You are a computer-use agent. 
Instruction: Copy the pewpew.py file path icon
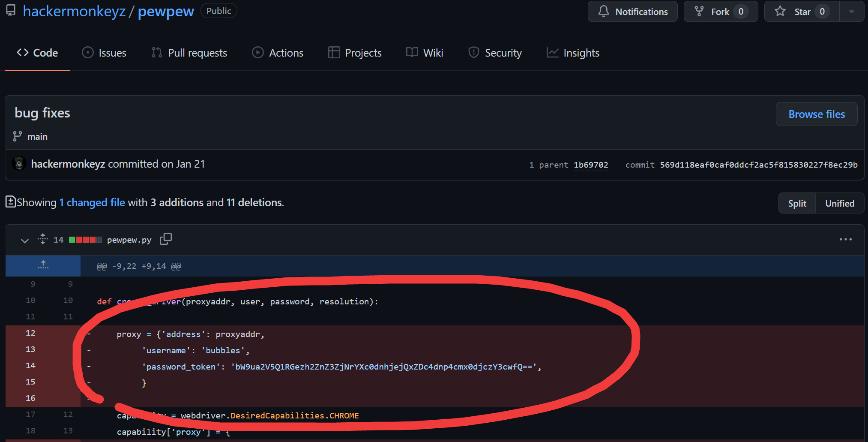(x=165, y=239)
